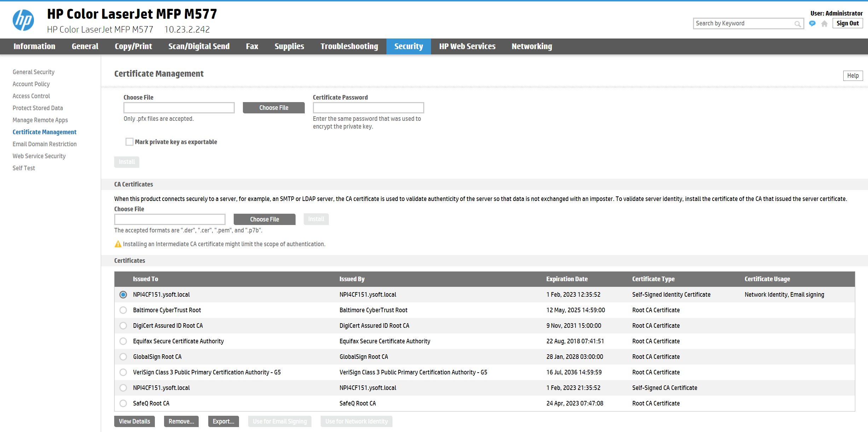Open Access Control in sidebar
Screen dimensions: 868x432
(x=31, y=96)
